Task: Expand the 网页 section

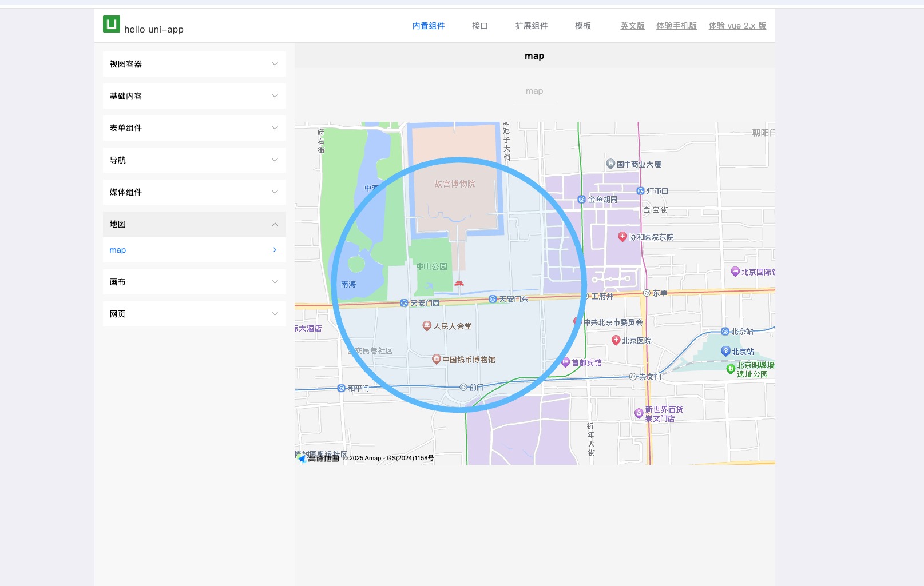Action: [195, 314]
